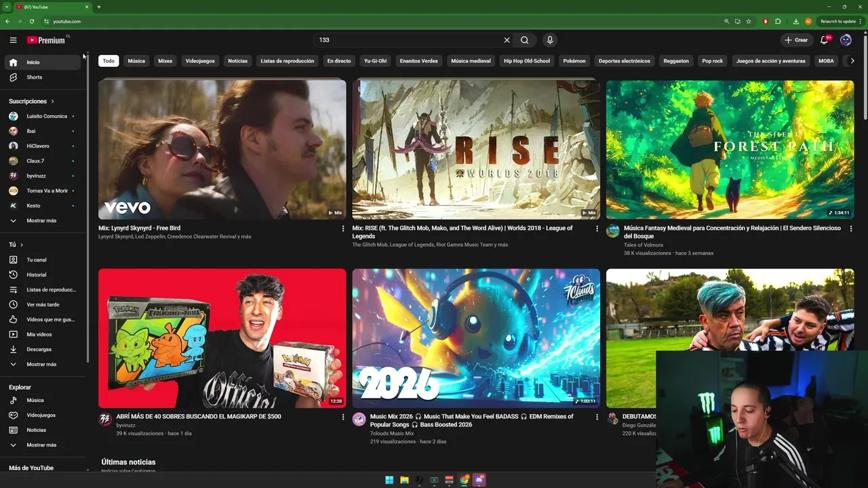Screen dimensions: 868x488
Task: Open the Ibai subscription channel
Action: click(44, 131)
